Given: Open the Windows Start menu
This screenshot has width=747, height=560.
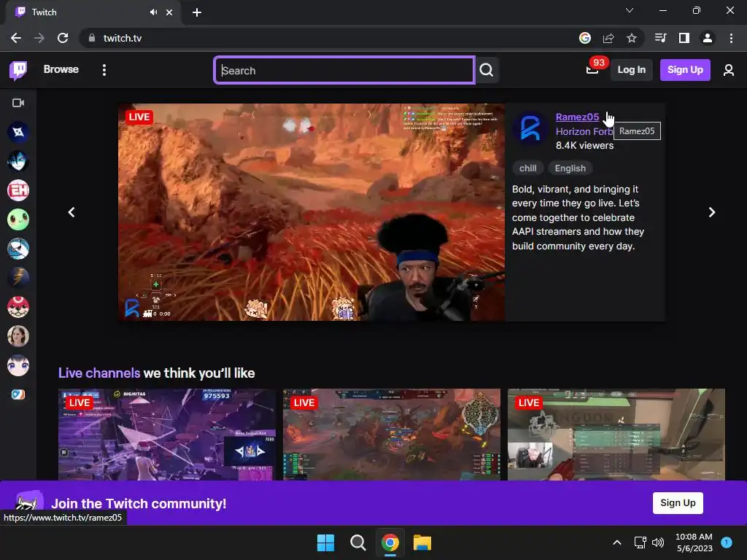Looking at the screenshot, I should tap(326, 542).
